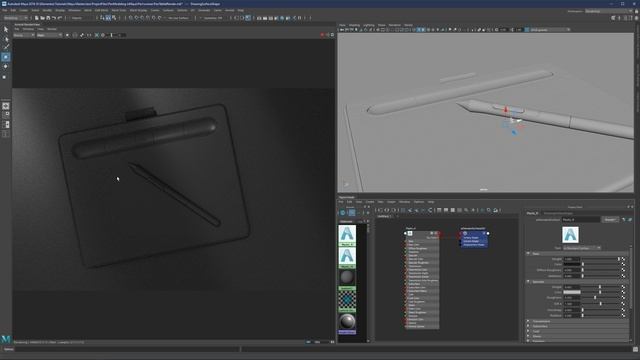The height and width of the screenshot is (360, 640).
Task: Click No Live Surface field on status line
Action: pyautogui.click(x=178, y=18)
